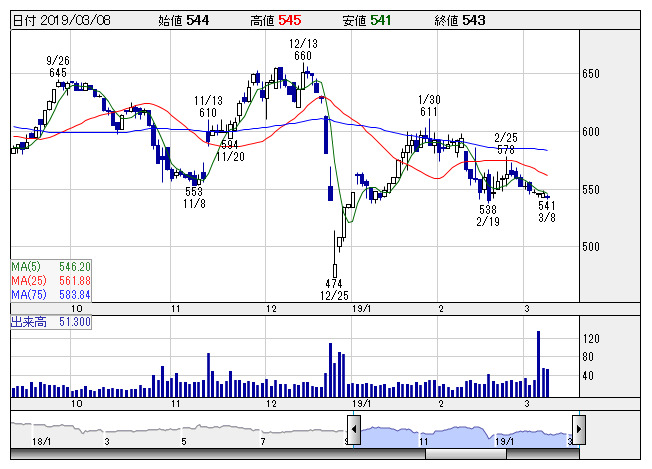Screen dimensions: 652x469
Task: Click the 11/13 610 annotation
Action: pyautogui.click(x=208, y=106)
